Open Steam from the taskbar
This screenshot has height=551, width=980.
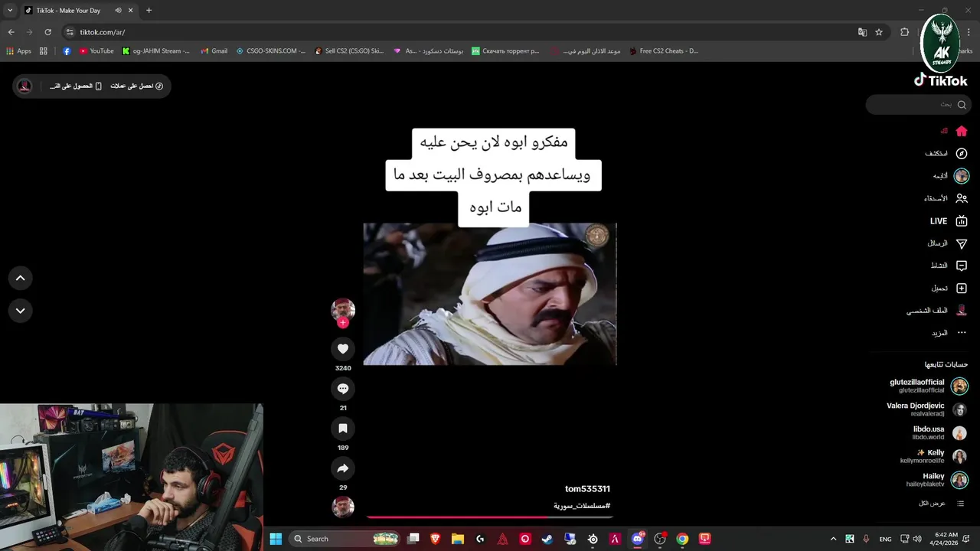pos(547,539)
